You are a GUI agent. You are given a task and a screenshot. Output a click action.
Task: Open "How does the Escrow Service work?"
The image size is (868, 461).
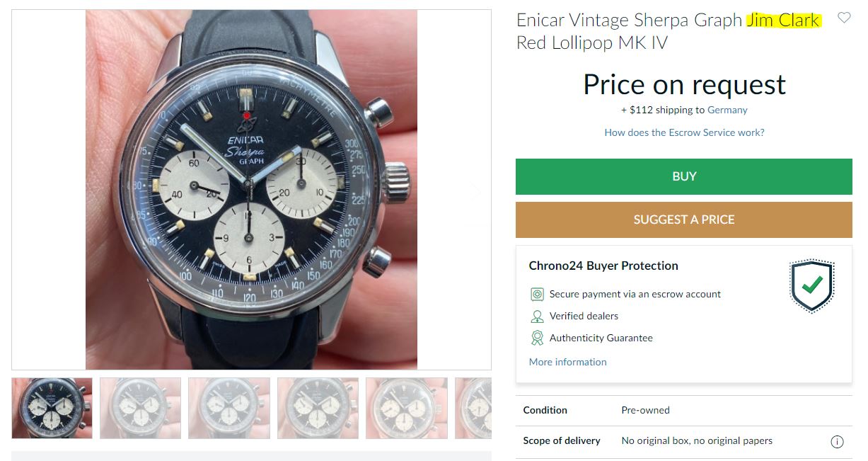[684, 132]
